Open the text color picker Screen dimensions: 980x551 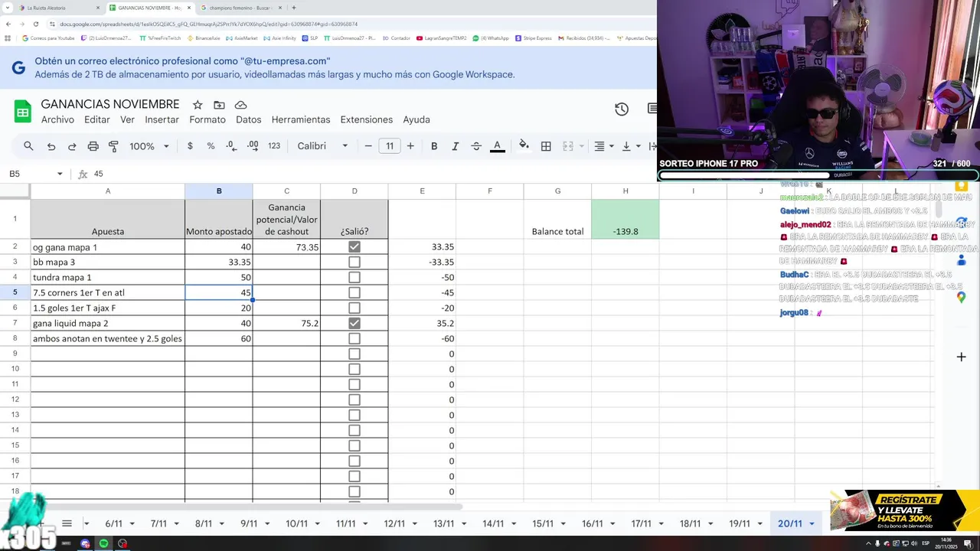(x=497, y=146)
